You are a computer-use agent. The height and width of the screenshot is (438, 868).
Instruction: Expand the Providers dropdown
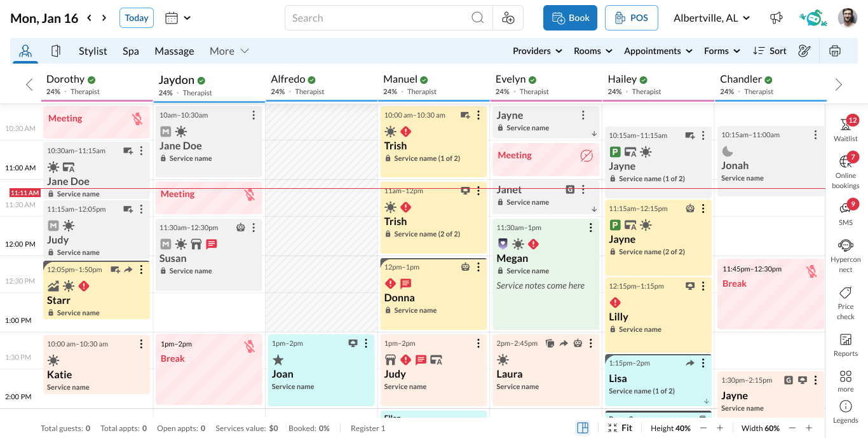[537, 51]
